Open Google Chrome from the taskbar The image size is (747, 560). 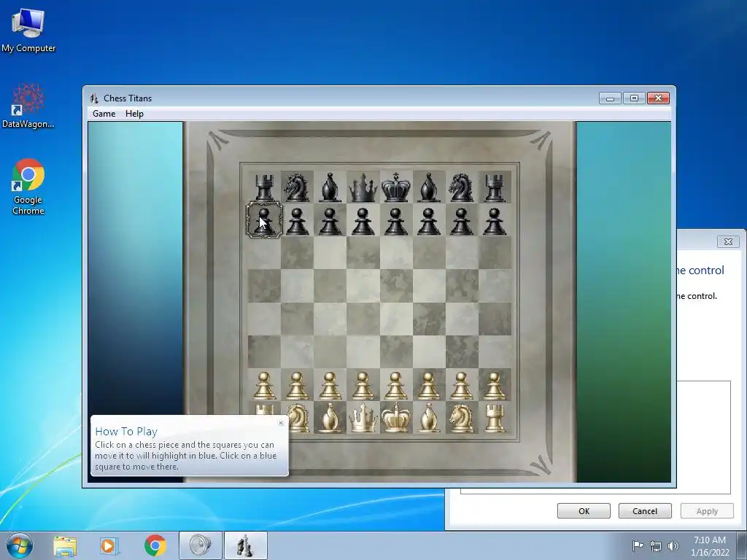coord(155,545)
